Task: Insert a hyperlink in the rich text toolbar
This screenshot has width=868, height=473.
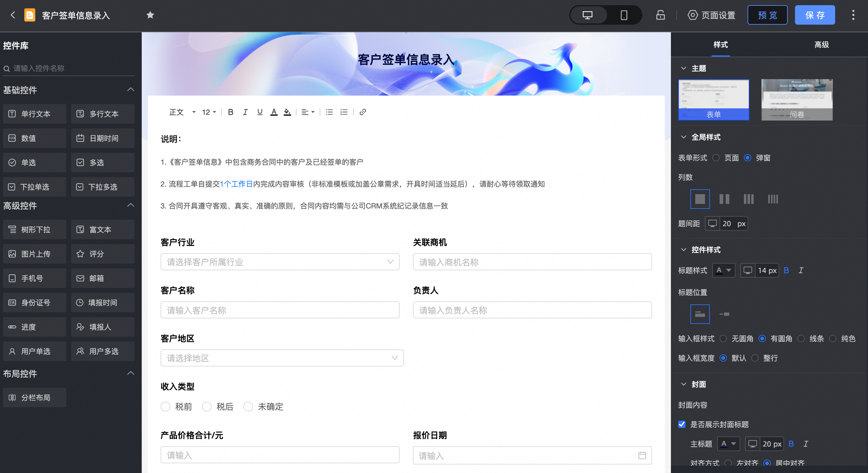Action: [x=363, y=112]
